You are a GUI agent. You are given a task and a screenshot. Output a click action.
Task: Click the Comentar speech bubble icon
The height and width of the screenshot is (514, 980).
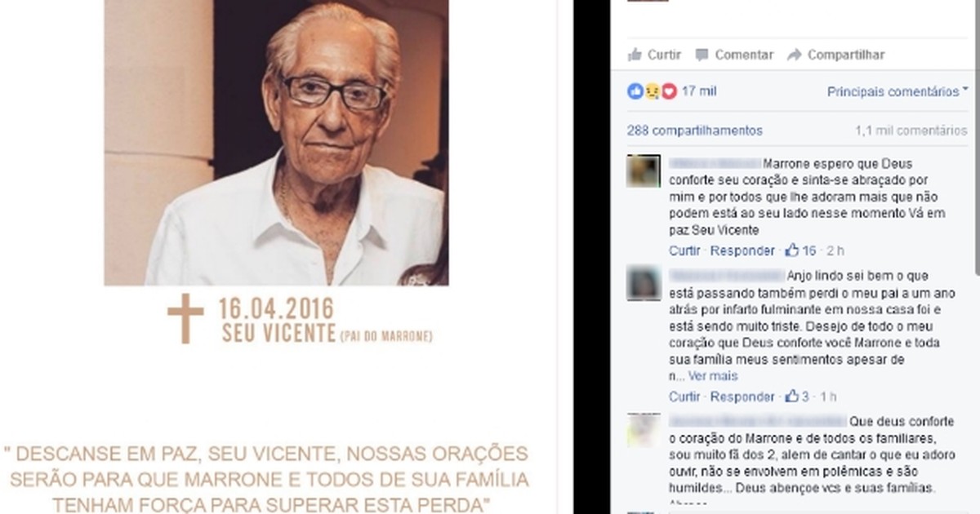702,55
